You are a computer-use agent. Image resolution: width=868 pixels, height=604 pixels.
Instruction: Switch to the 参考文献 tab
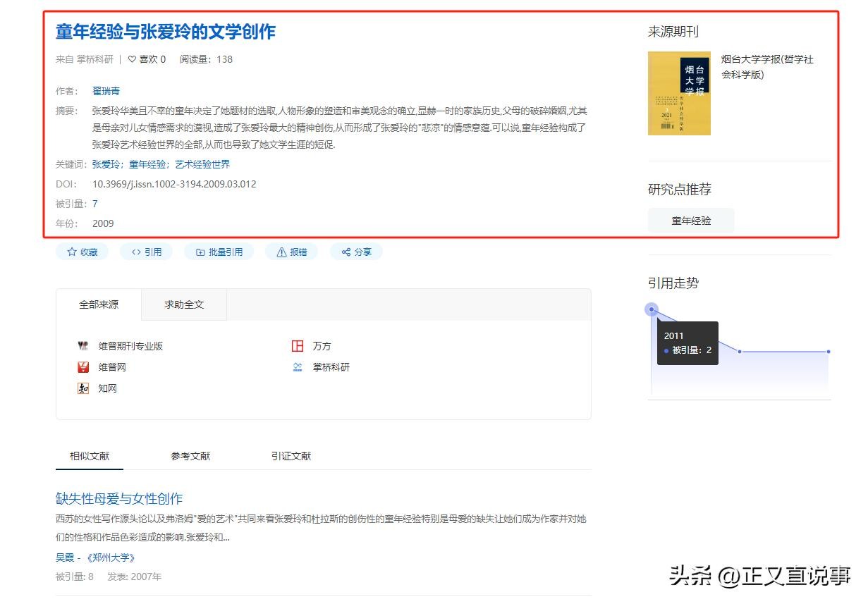click(190, 456)
